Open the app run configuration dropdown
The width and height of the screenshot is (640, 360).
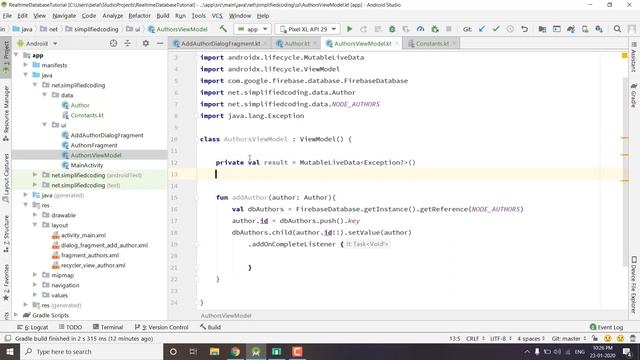[x=253, y=29]
